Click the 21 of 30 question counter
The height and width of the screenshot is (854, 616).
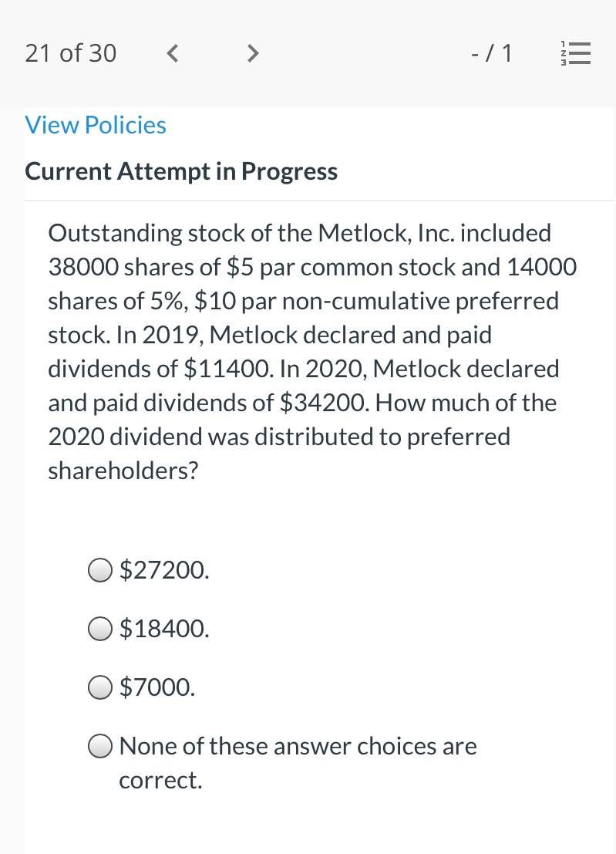click(x=71, y=53)
